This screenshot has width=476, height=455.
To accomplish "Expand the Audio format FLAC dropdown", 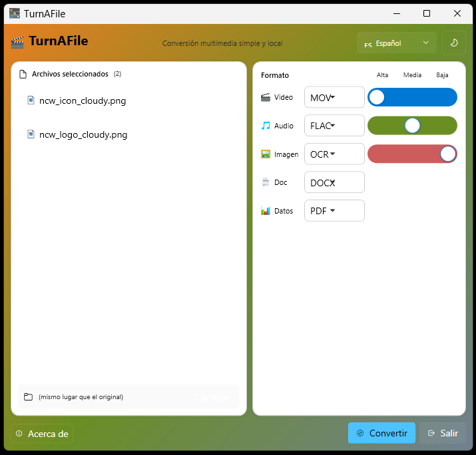I will click(334, 125).
